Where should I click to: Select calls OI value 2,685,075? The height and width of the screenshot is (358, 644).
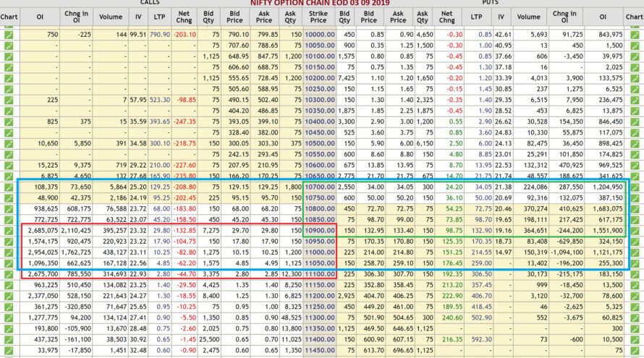(43, 230)
